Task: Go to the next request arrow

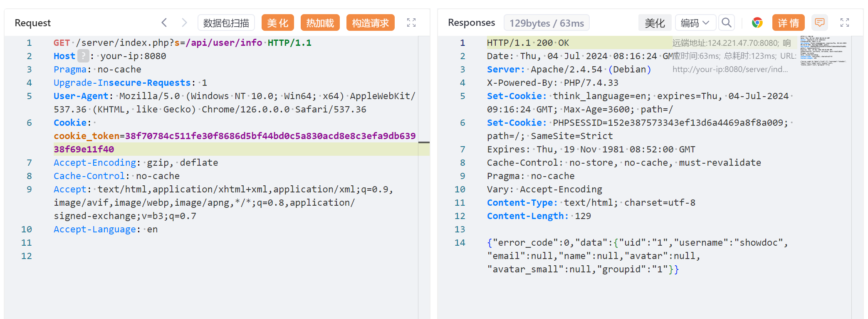Action: click(x=184, y=22)
